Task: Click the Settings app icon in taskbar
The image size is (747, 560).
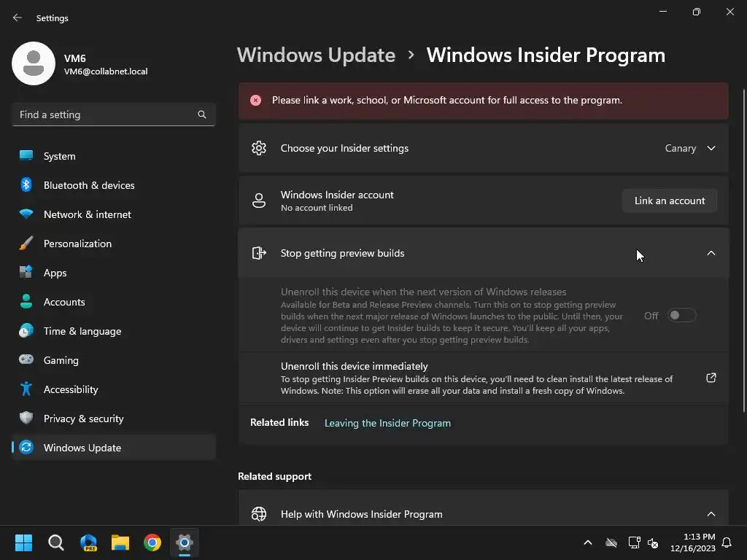Action: 185,542
